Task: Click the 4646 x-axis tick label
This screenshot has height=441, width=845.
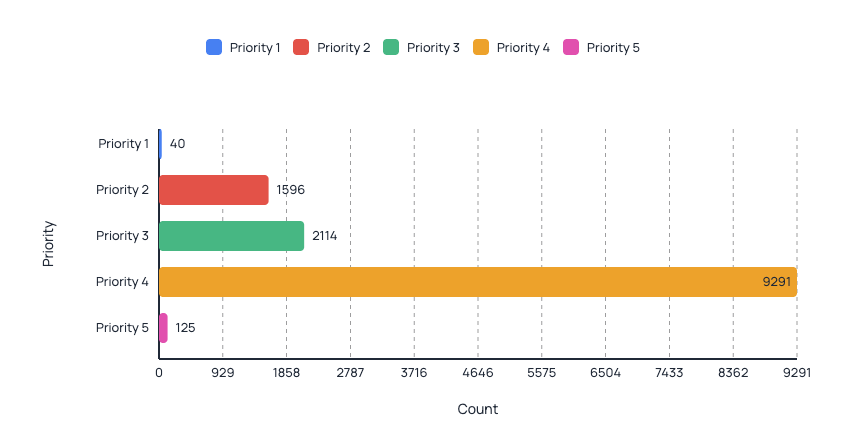Action: pos(477,373)
